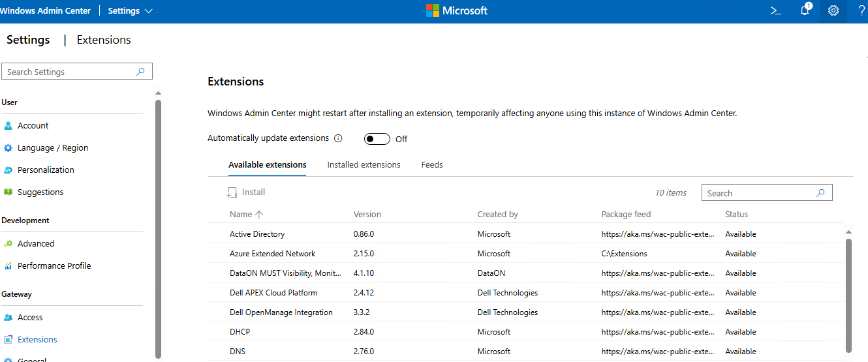Image resolution: width=868 pixels, height=362 pixels.
Task: Switch to Installed extensions tab
Action: 364,165
